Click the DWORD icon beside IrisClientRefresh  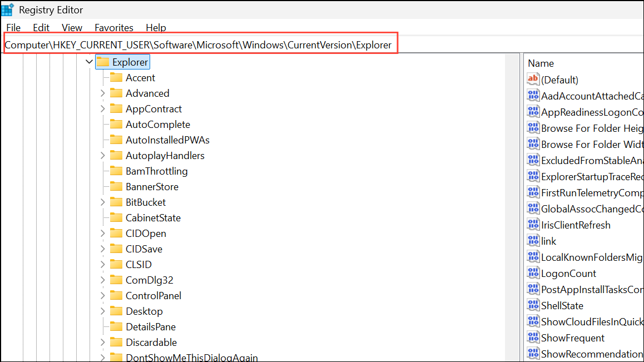[533, 225]
